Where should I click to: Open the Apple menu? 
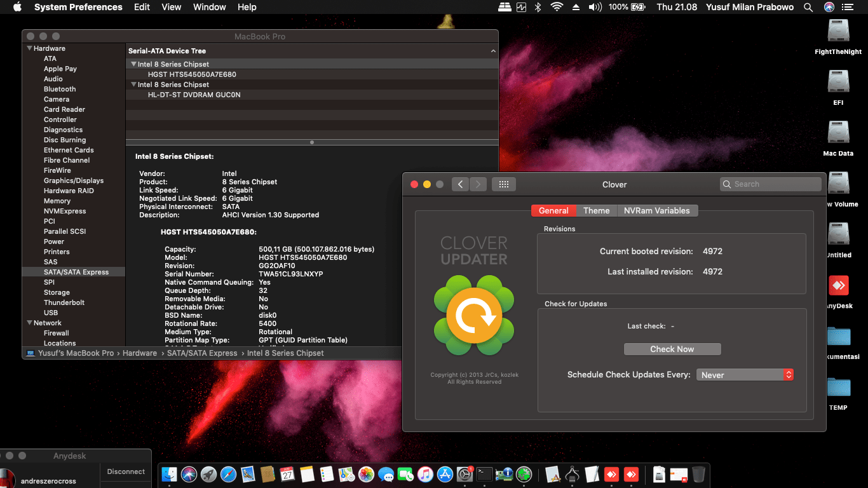(x=17, y=7)
